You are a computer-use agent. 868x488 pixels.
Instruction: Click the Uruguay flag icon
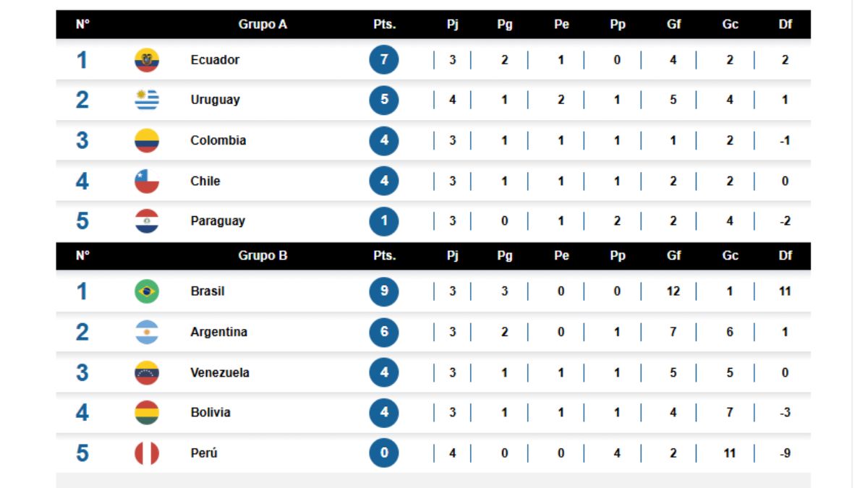tap(147, 100)
